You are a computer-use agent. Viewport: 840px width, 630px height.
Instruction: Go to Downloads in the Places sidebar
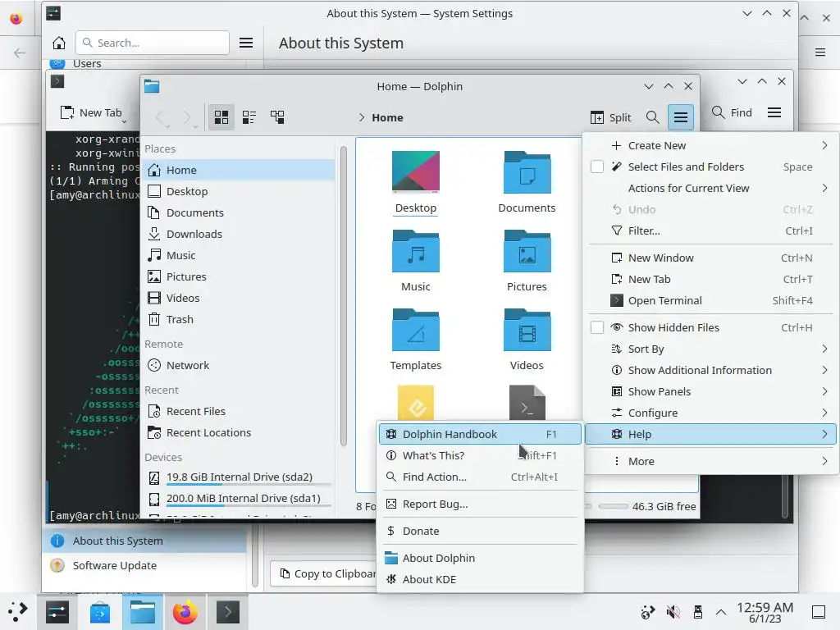tap(238, 234)
